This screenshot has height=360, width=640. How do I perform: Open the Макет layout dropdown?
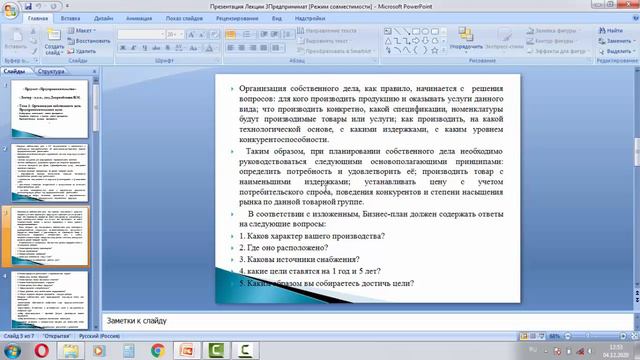[x=82, y=30]
